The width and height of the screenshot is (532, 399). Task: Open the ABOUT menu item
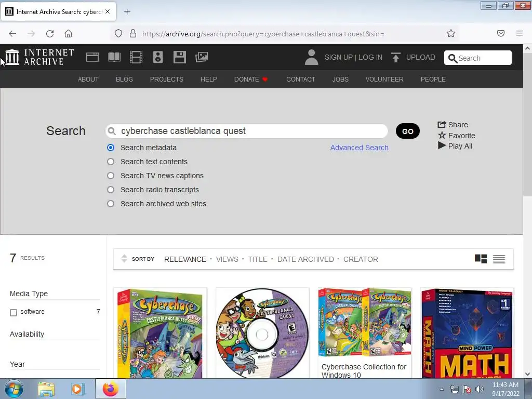[88, 79]
